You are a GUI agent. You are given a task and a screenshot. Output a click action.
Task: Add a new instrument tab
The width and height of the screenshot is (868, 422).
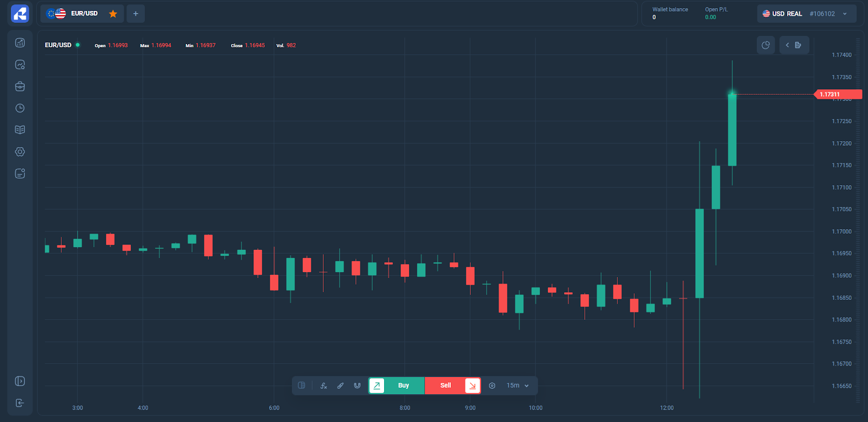point(136,14)
